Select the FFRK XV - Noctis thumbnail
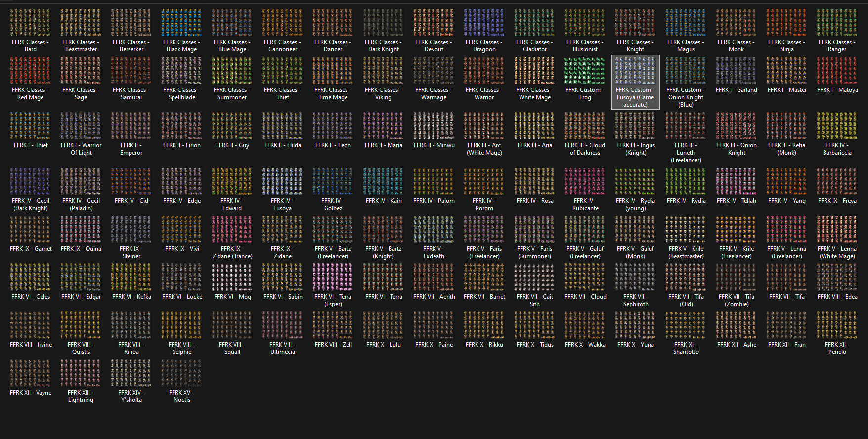The image size is (868, 439). click(x=182, y=373)
